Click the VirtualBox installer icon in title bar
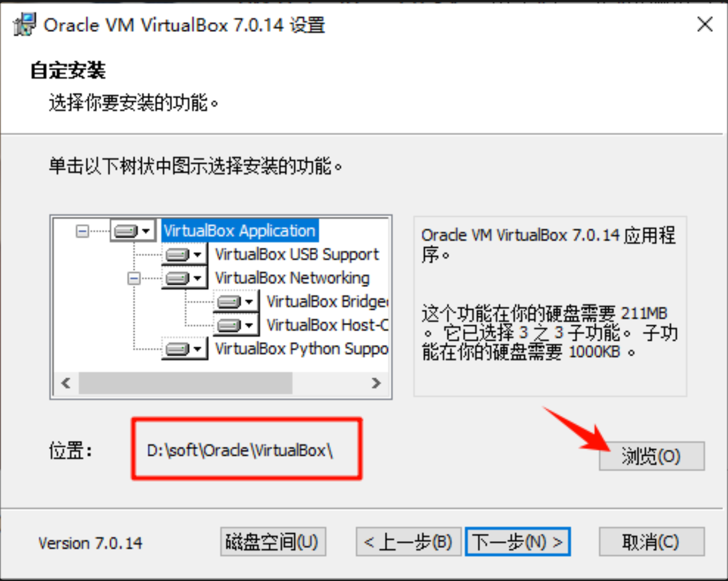 (24, 25)
